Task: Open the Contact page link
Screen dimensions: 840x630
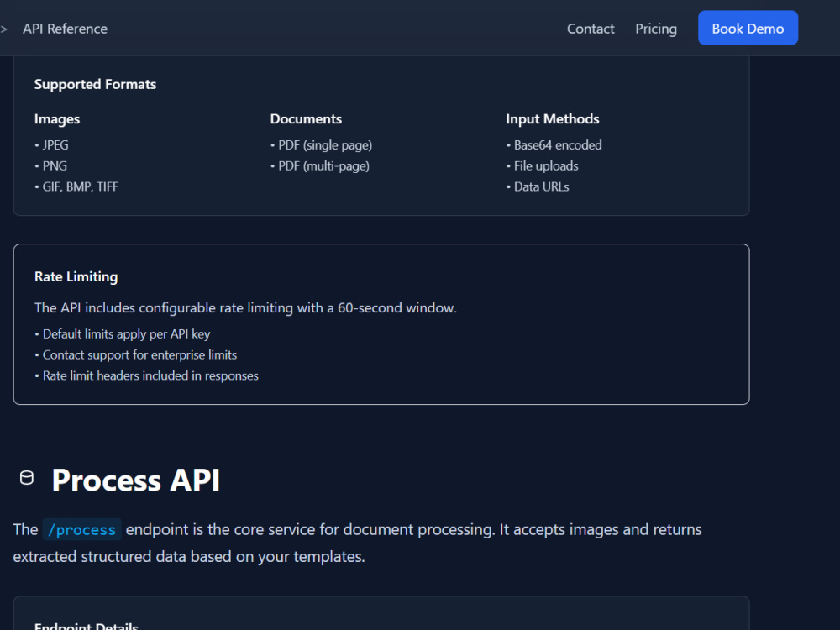Action: point(591,29)
